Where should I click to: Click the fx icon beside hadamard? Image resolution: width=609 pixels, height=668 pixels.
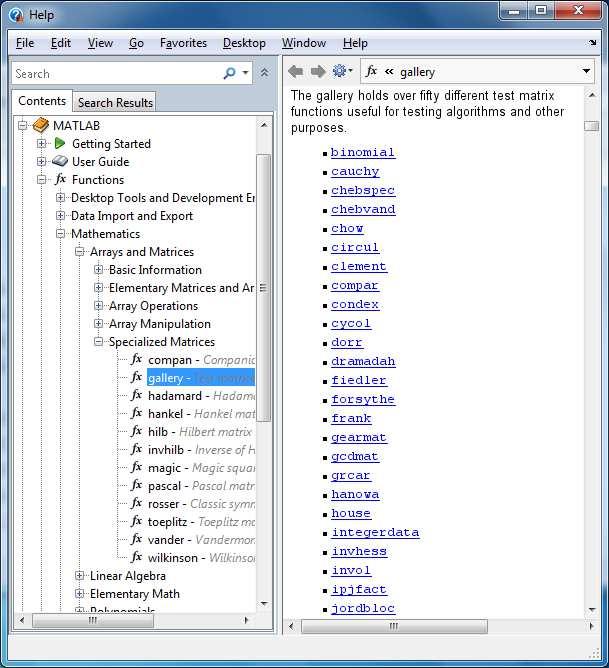point(136,395)
